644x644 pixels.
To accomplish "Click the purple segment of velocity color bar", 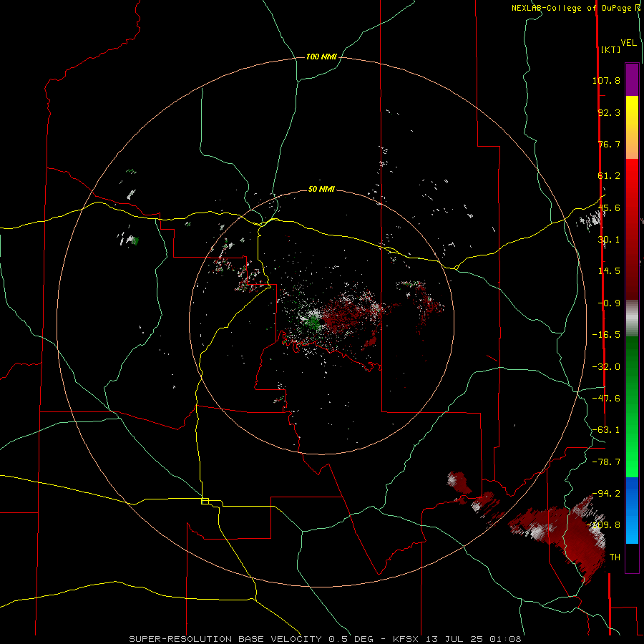I will click(632, 80).
